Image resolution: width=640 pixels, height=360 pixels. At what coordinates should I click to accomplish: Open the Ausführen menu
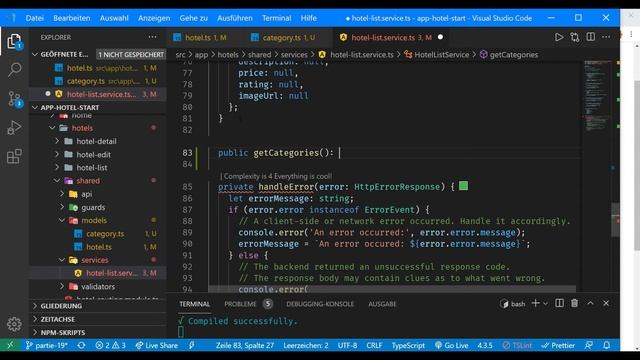tap(235, 18)
